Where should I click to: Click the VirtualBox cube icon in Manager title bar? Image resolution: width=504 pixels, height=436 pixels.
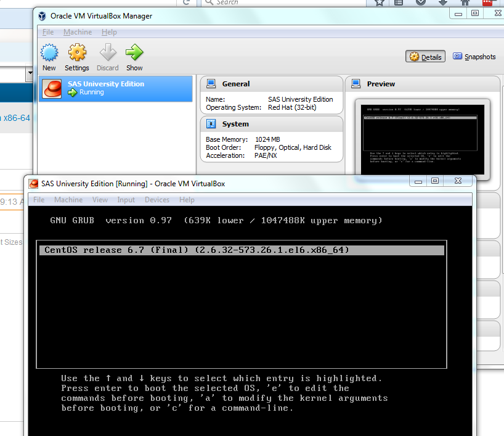[x=42, y=16]
